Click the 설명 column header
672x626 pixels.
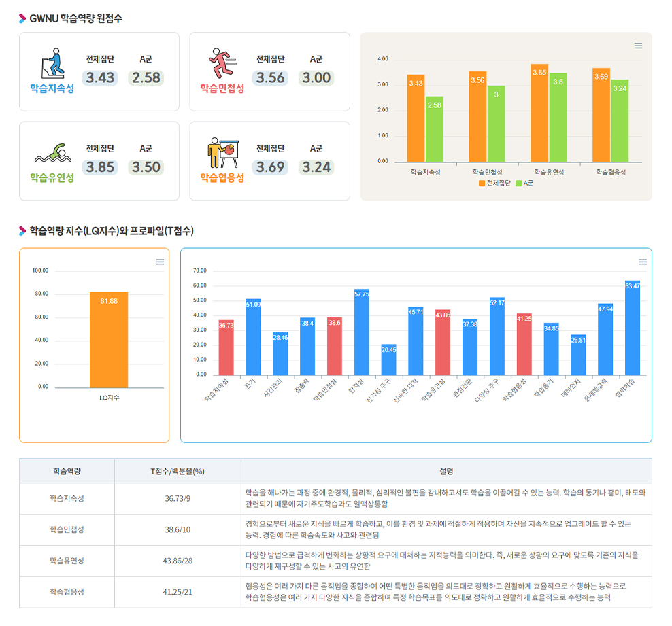coord(446,471)
